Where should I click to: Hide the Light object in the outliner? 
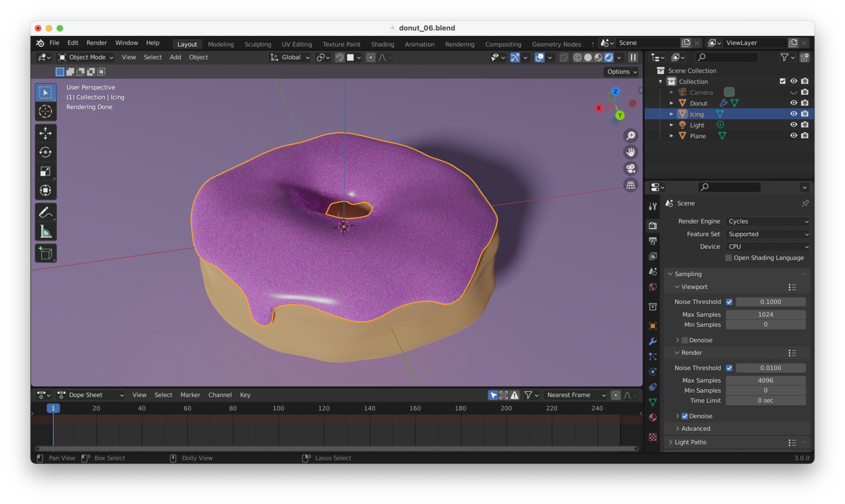[x=793, y=125]
